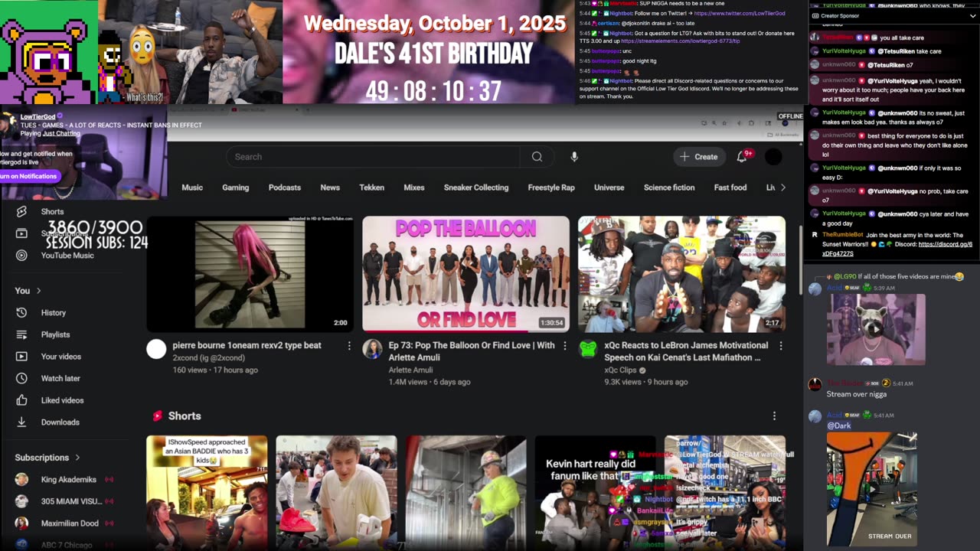Click the Just Chatting category link

pyautogui.click(x=61, y=133)
